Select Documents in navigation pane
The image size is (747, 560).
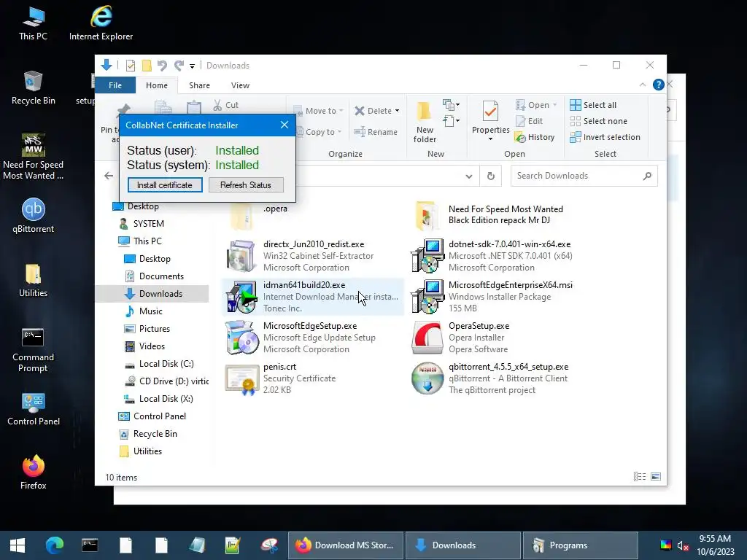(161, 276)
